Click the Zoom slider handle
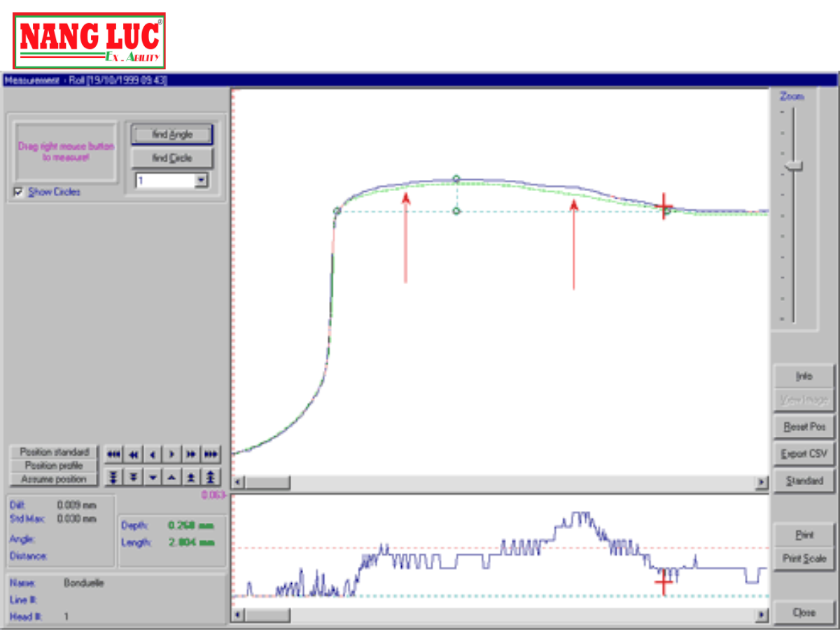This screenshot has height=630, width=840. pyautogui.click(x=793, y=166)
